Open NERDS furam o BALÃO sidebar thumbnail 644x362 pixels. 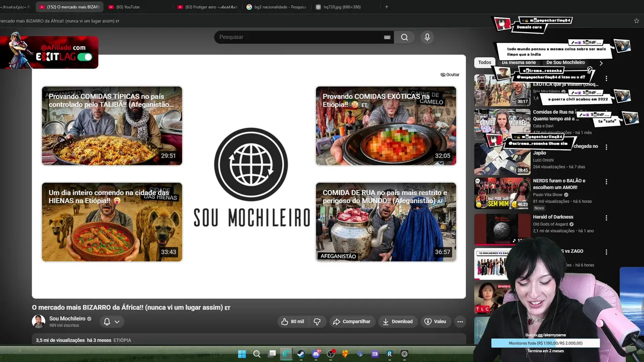502,194
